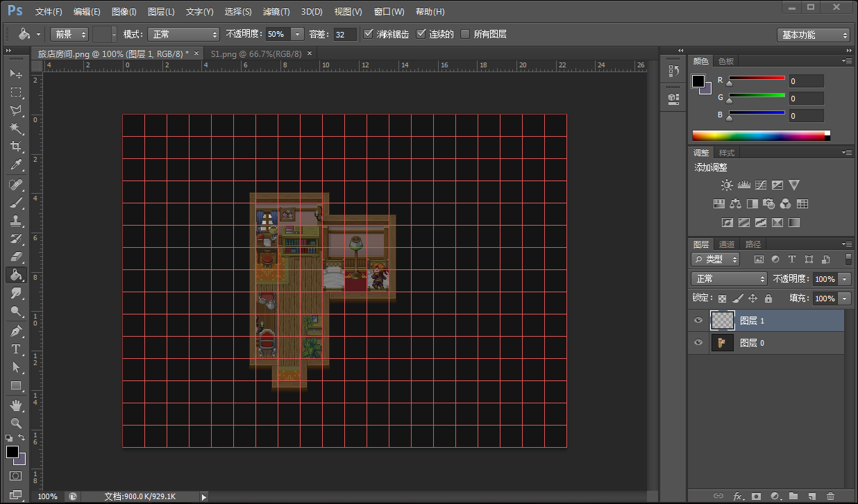
Task: Add a Color Balance adjustment
Action: [736, 204]
